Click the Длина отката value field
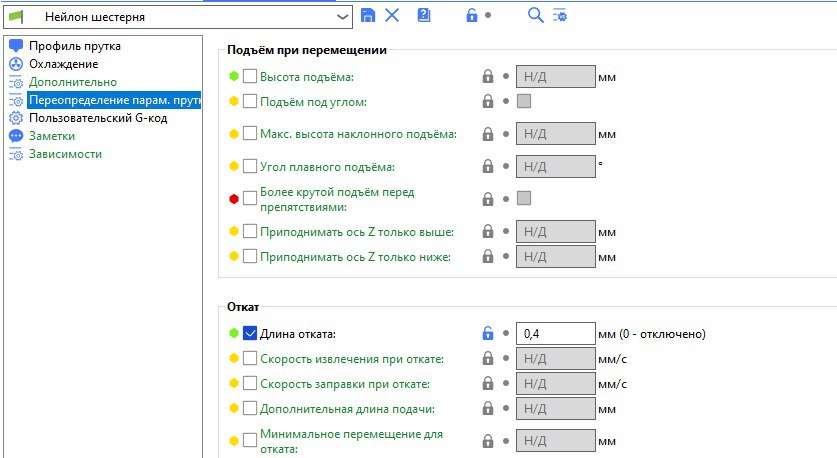 [x=555, y=334]
